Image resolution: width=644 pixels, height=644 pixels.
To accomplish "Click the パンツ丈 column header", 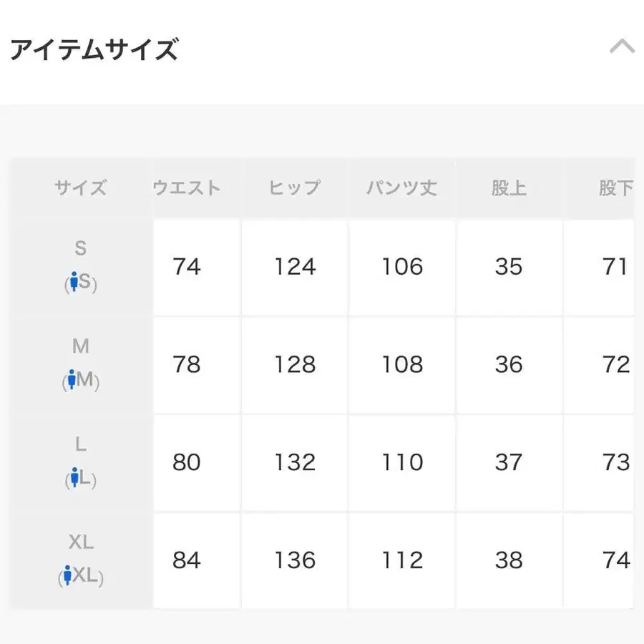I will point(401,187).
